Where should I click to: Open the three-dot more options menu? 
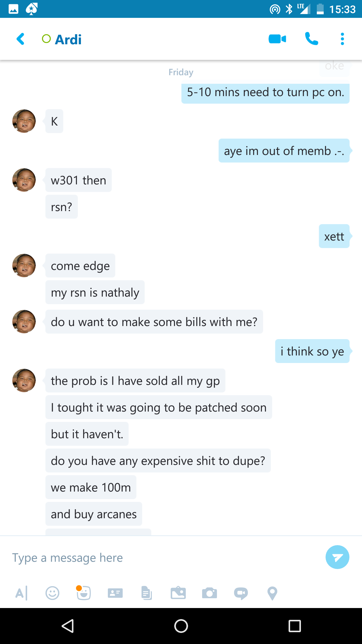click(x=342, y=39)
